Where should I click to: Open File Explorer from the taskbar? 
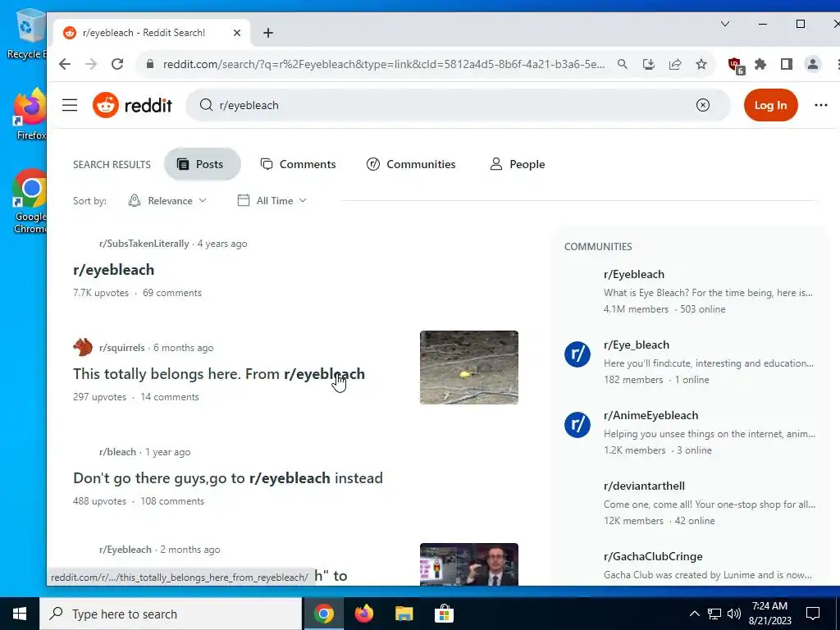pyautogui.click(x=404, y=614)
